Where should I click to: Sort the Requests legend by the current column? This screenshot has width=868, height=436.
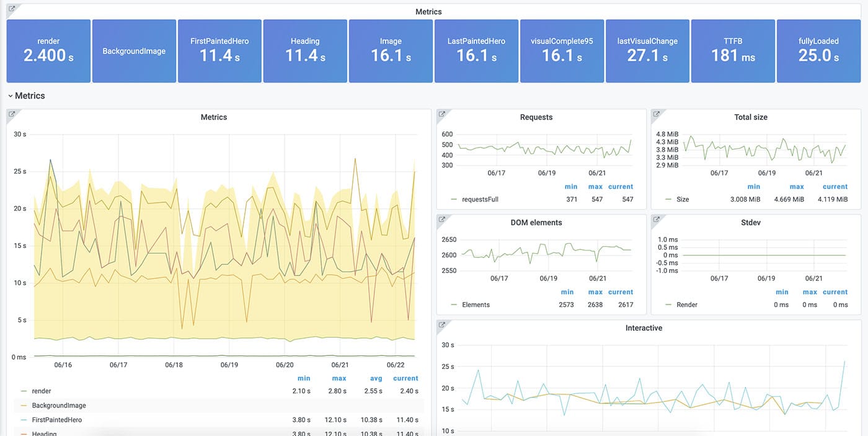(621, 186)
